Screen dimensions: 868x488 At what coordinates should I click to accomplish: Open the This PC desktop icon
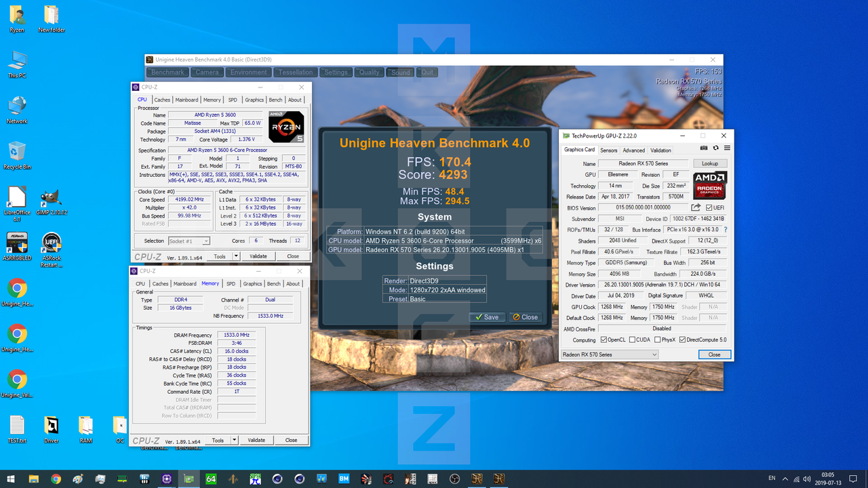pyautogui.click(x=17, y=64)
